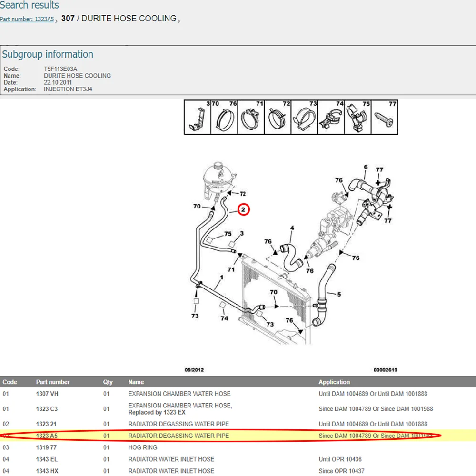Click the Application column header
Viewport: 476px width, 476px height.
(x=334, y=382)
